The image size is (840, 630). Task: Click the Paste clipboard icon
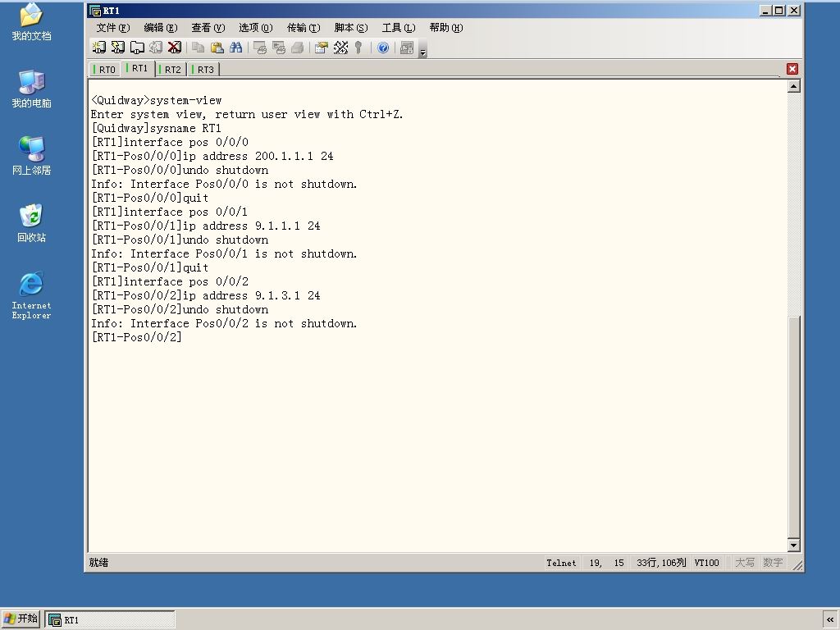click(x=217, y=48)
